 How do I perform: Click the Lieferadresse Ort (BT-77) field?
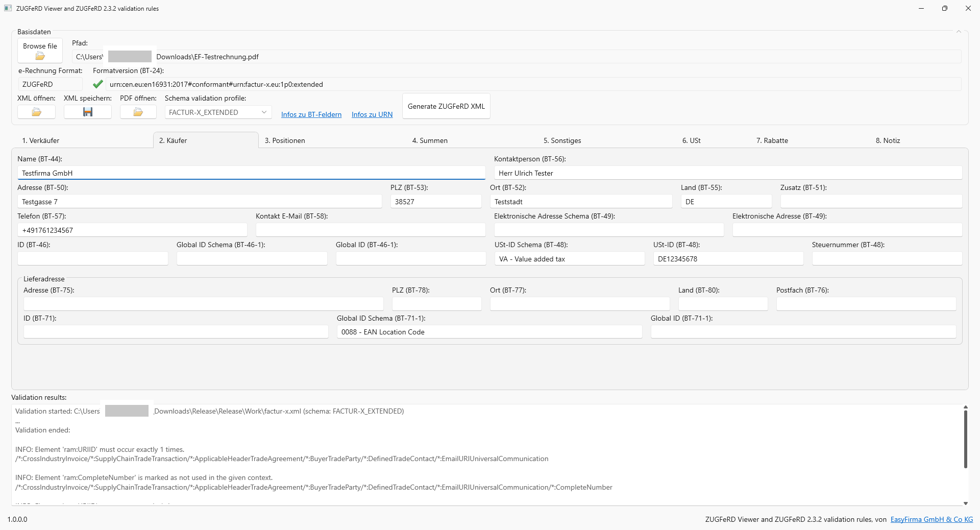[580, 304]
